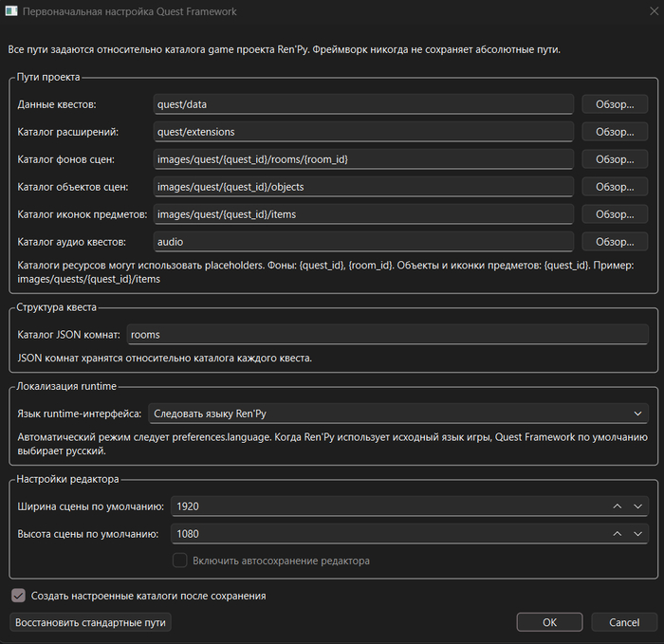664x644 pixels.
Task: Click the Каталог JSON комнат field
Action: tap(387, 335)
